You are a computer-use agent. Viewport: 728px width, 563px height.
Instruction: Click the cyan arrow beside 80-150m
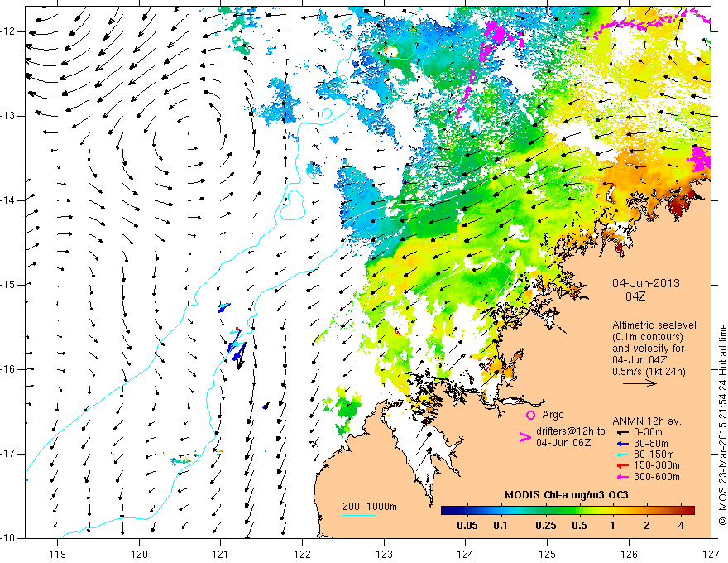coord(623,455)
